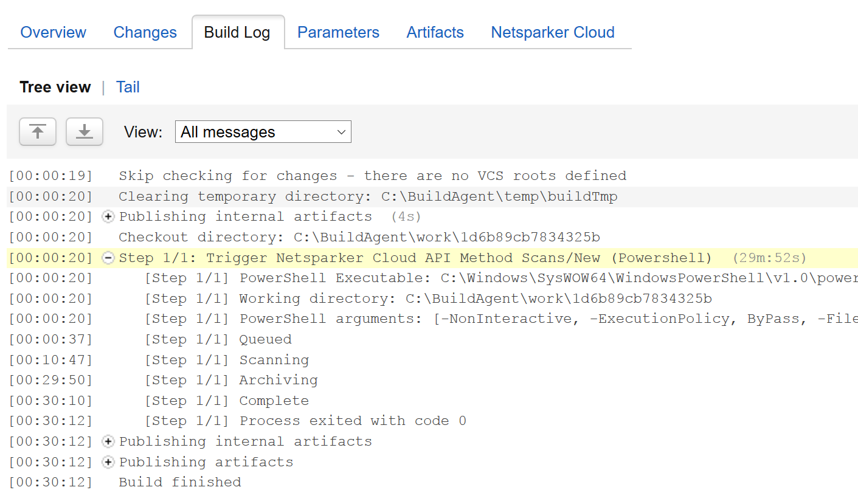This screenshot has width=858, height=504.
Task: Open the Parameters tab
Action: point(338,32)
